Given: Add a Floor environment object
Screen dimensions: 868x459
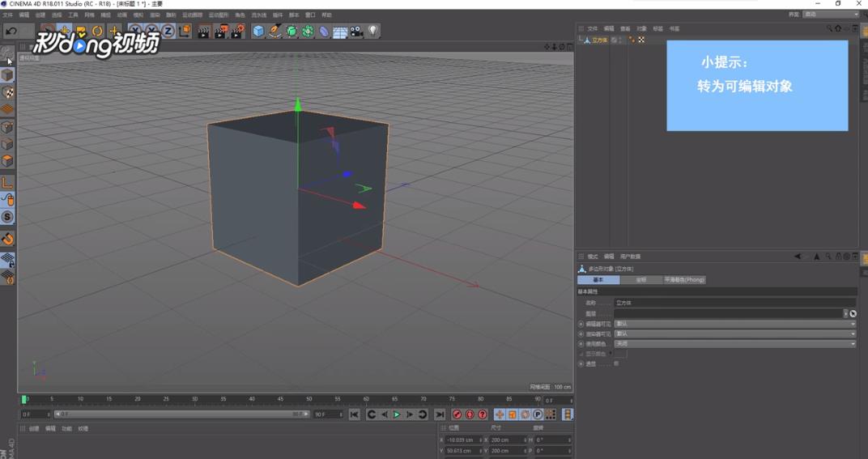Looking at the screenshot, I should (340, 32).
